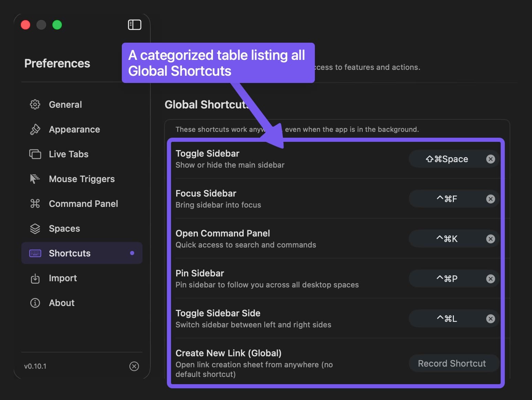
Task: Select the Spaces layers icon
Action: (x=35, y=228)
